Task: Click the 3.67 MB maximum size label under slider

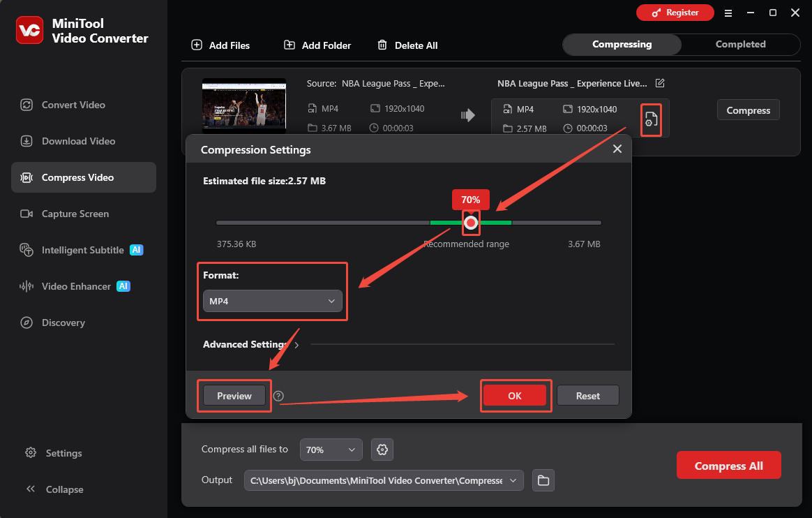Action: 584,244
